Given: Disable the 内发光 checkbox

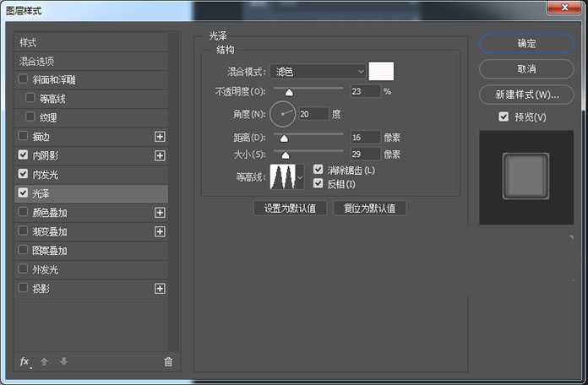Looking at the screenshot, I should coord(24,174).
